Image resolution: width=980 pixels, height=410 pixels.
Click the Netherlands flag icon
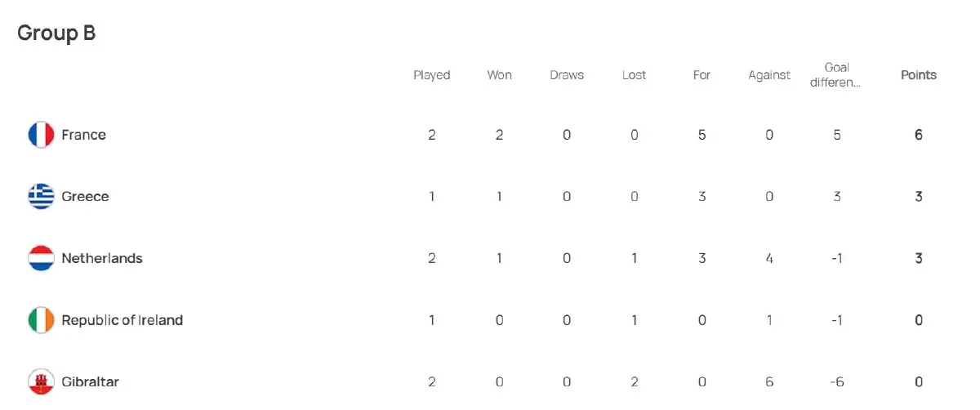coord(41,258)
